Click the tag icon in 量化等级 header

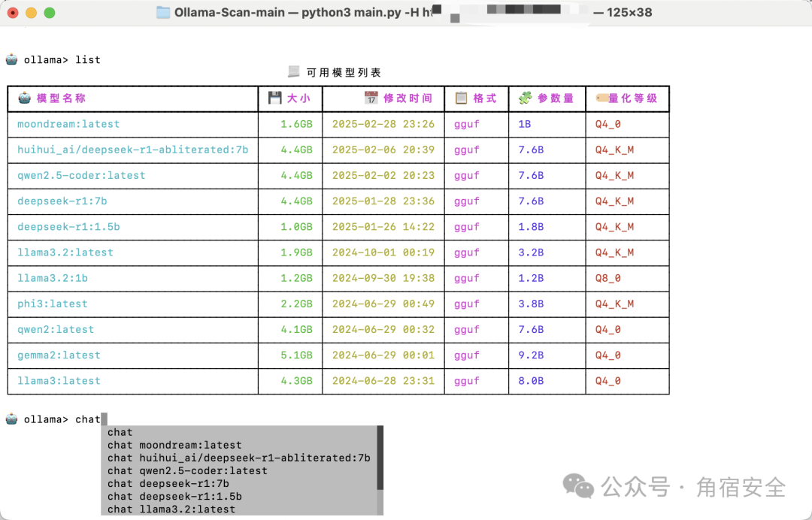point(601,97)
